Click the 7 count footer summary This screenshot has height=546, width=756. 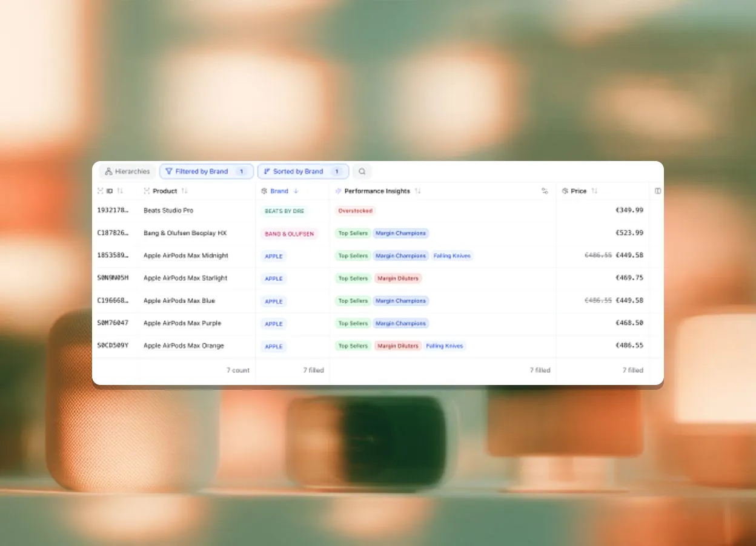(x=238, y=370)
